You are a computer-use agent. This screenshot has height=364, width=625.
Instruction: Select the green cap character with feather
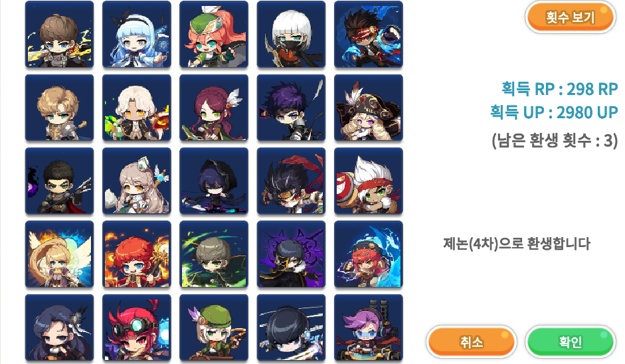214,327
